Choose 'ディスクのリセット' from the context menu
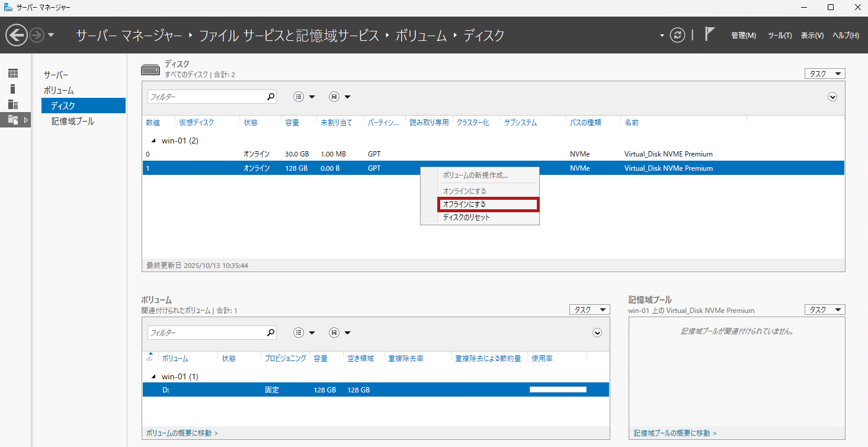Viewport: 868px width, 447px height. click(466, 218)
